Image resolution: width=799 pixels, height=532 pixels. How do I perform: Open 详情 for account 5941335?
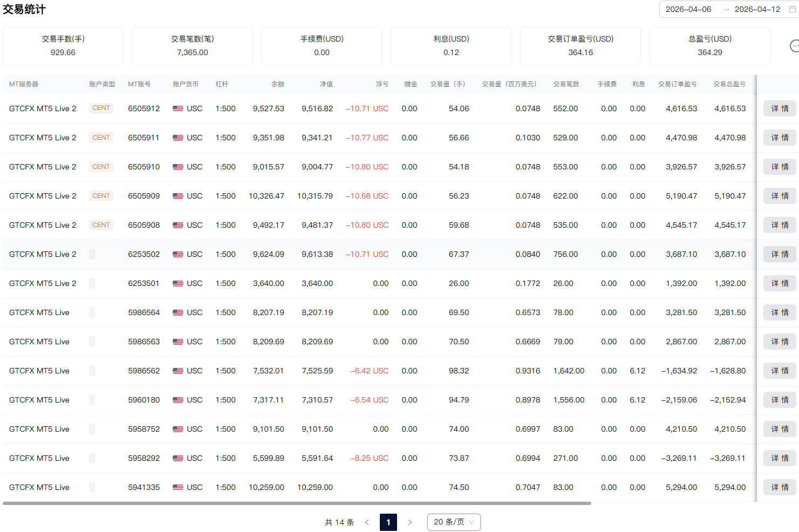(x=779, y=487)
